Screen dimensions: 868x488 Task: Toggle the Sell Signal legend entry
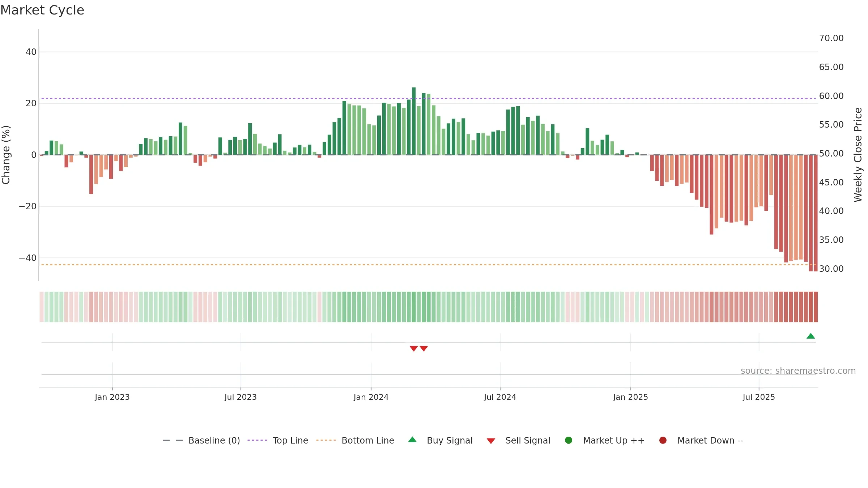(x=519, y=440)
